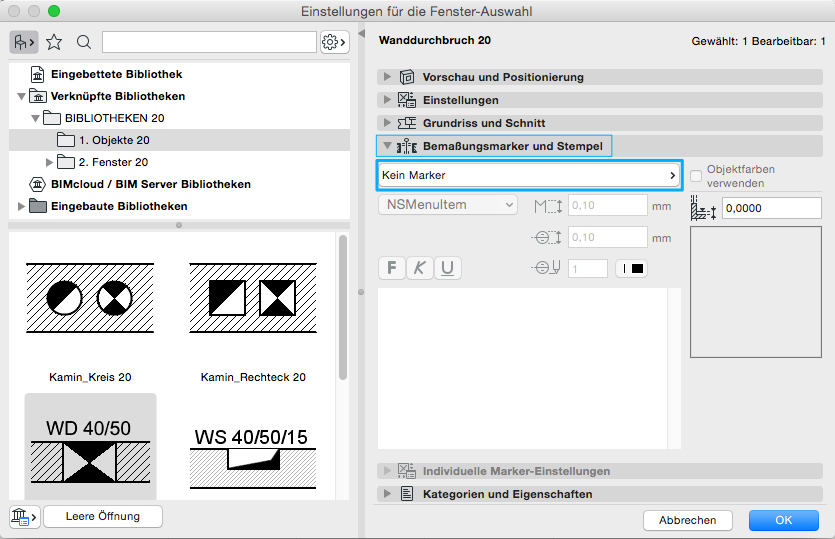Open the favorites star icon
The height and width of the screenshot is (539, 835).
(54, 42)
